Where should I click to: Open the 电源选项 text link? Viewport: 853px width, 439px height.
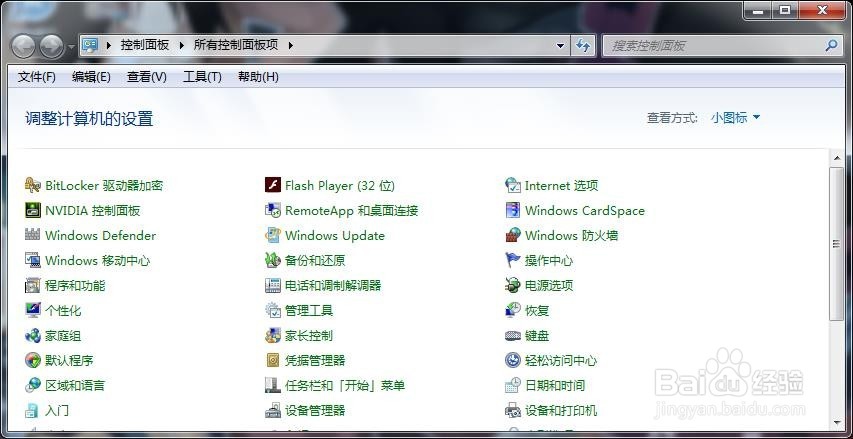549,286
